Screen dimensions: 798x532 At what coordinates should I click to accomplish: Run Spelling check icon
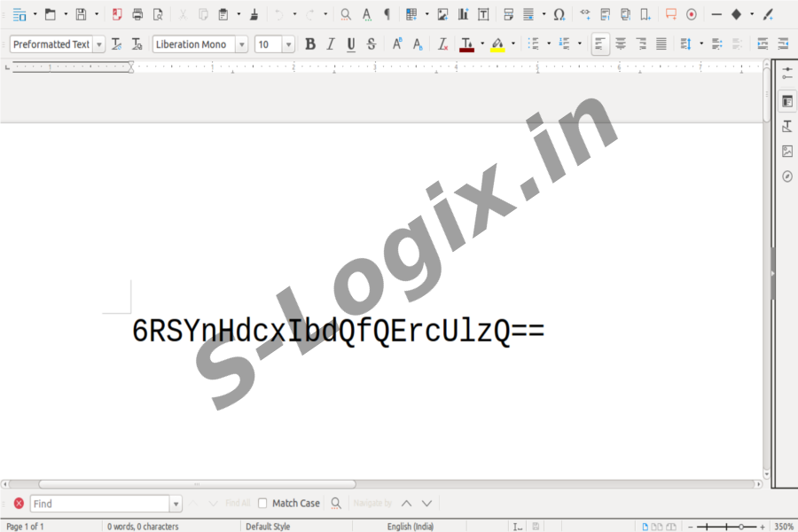366,14
